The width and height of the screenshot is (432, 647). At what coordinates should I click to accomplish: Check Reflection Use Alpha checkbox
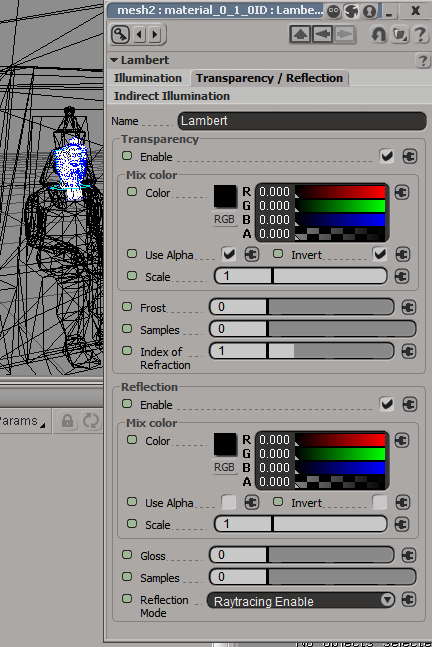tap(229, 502)
